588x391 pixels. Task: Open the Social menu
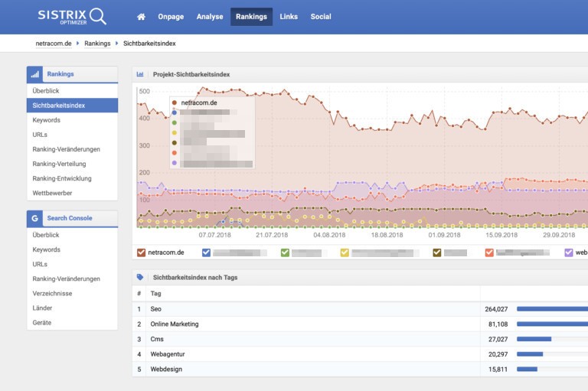[x=321, y=17]
